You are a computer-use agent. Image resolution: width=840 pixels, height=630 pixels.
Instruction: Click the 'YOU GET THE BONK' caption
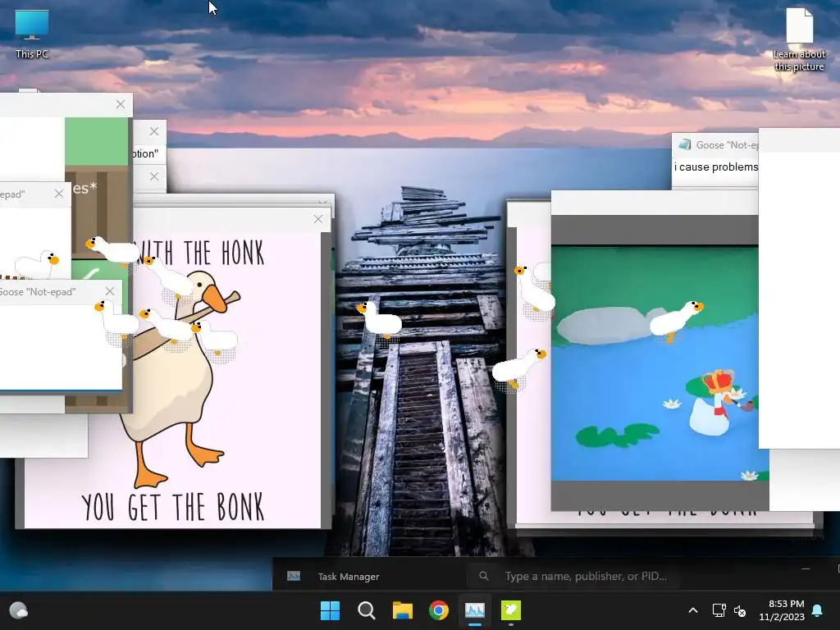(173, 507)
